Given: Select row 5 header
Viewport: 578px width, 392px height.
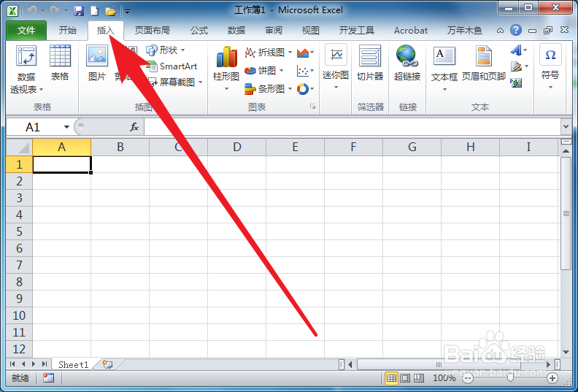Looking at the screenshot, I should [x=19, y=231].
